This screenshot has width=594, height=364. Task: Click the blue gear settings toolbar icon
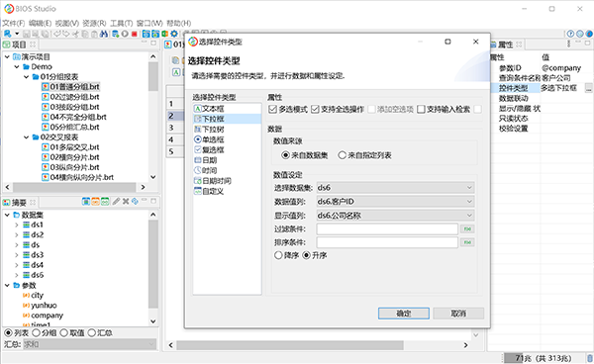click(174, 34)
